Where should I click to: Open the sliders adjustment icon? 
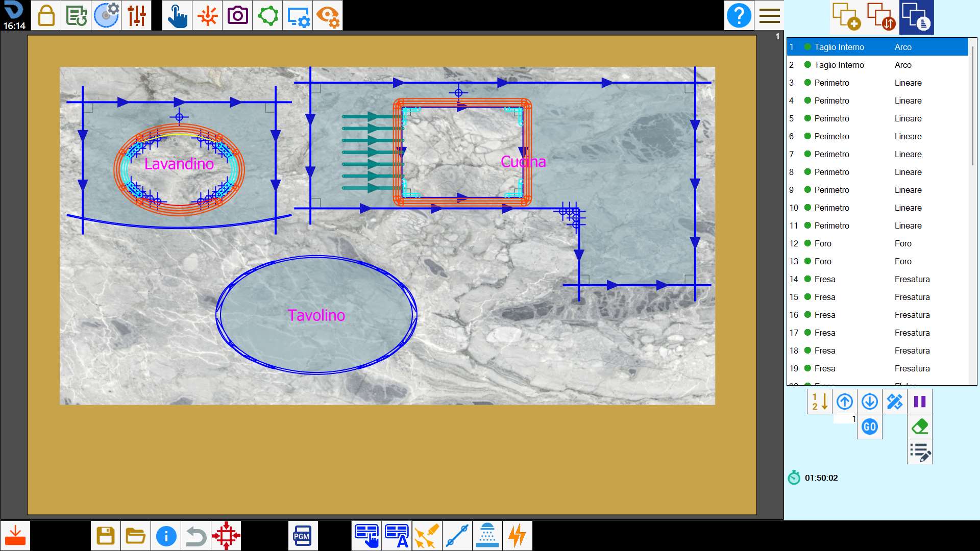click(136, 15)
